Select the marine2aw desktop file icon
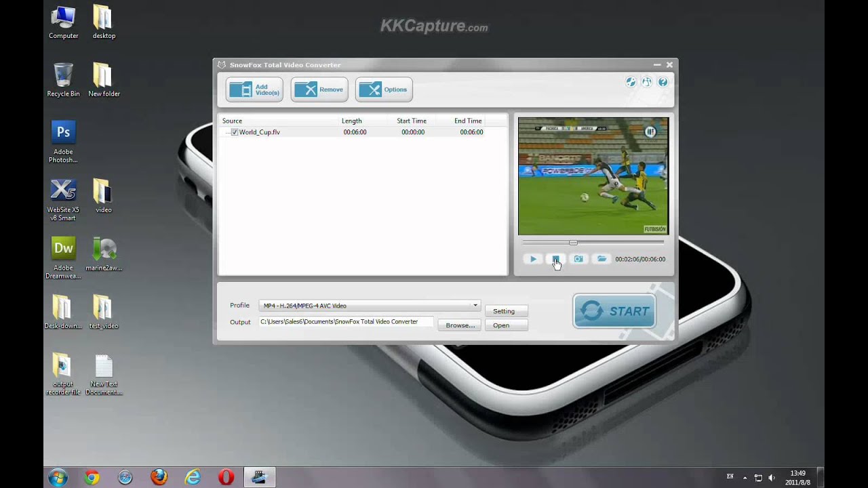The width and height of the screenshot is (868, 488). coord(104,254)
